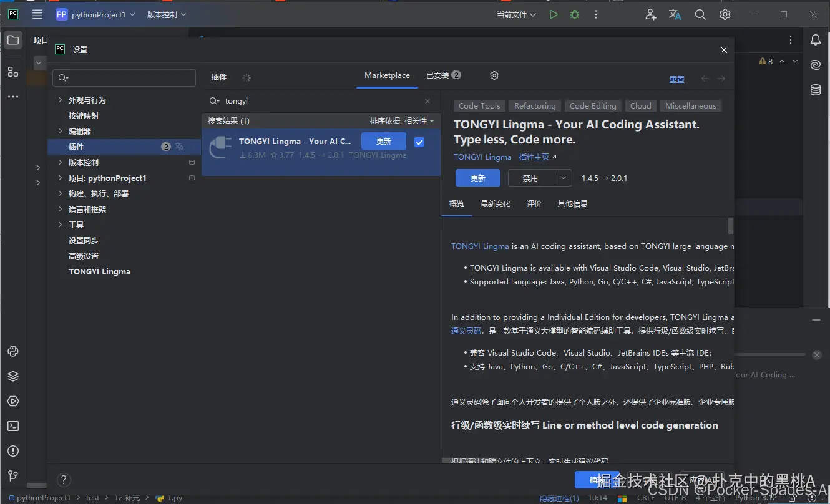This screenshot has height=504, width=830.
Task: Click the Run button in the toolbar
Action: click(554, 14)
